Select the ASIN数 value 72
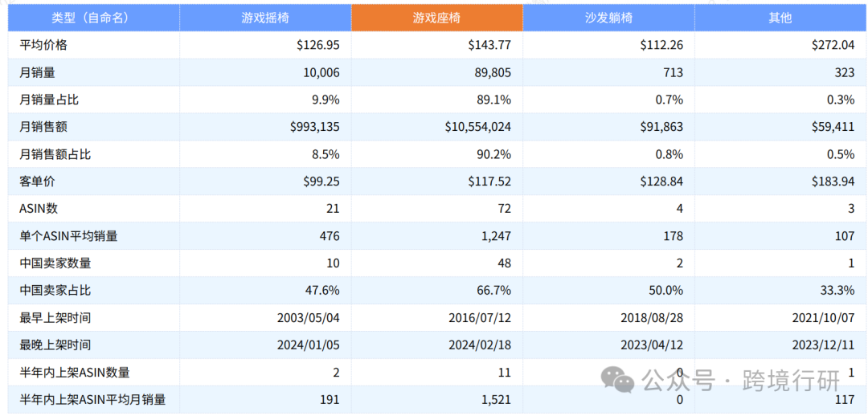The width and height of the screenshot is (868, 416). 505,209
